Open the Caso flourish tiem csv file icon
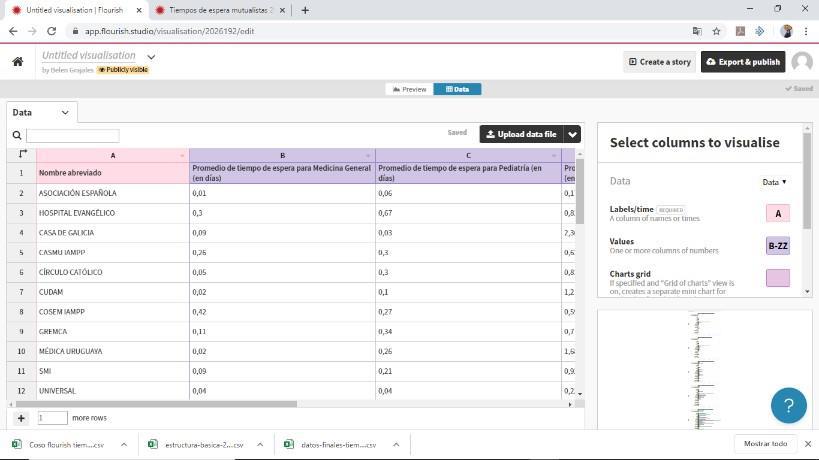This screenshot has width=819, height=460. (17, 444)
